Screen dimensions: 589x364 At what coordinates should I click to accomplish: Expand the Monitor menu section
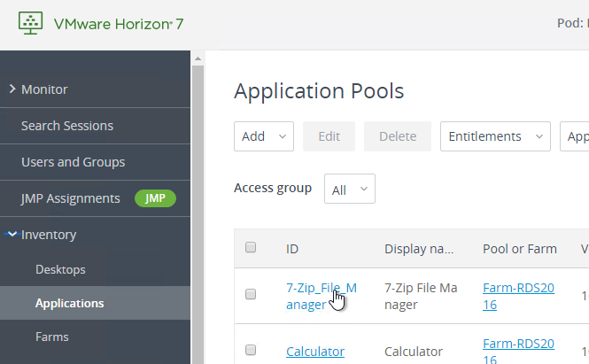point(12,89)
